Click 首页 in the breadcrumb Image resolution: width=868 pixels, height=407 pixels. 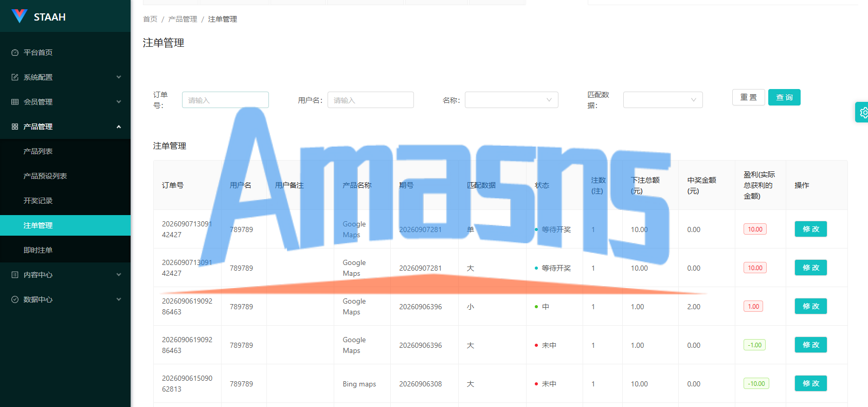[150, 19]
